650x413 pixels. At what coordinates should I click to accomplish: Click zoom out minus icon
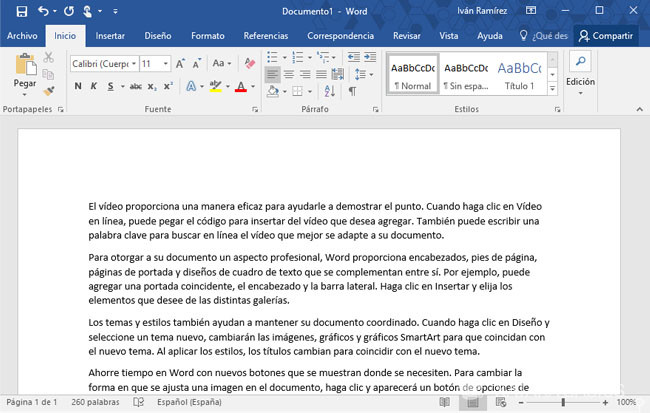pos(521,402)
